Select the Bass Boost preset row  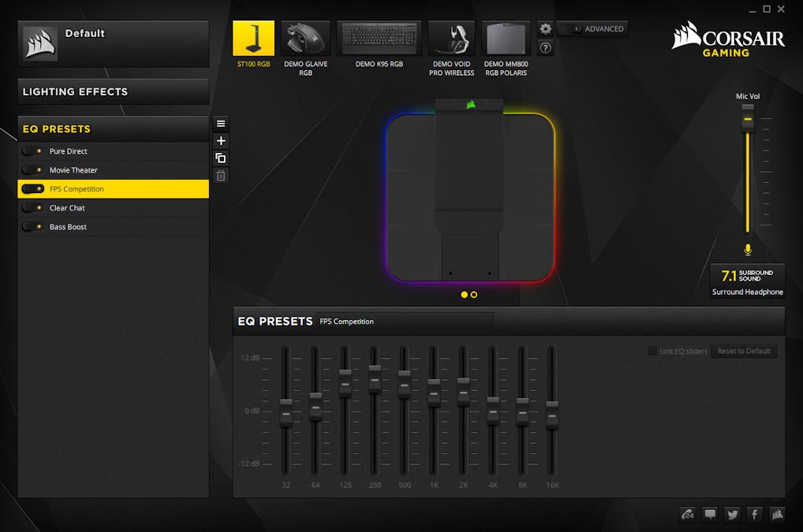click(113, 227)
